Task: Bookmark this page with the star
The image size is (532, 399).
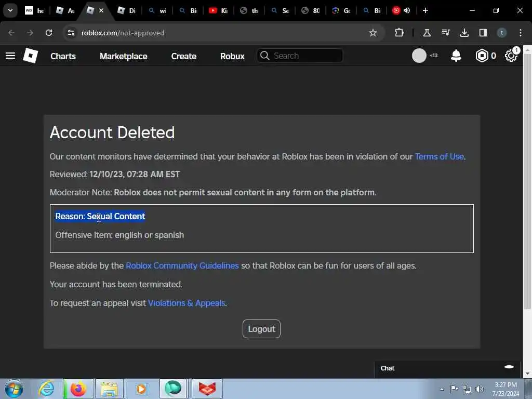Action: 373,33
